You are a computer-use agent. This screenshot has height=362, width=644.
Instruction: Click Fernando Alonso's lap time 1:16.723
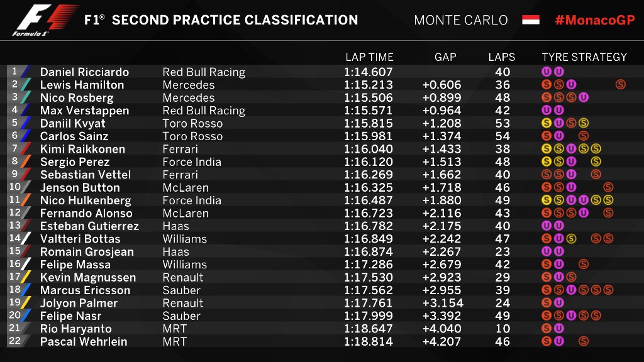pos(369,214)
